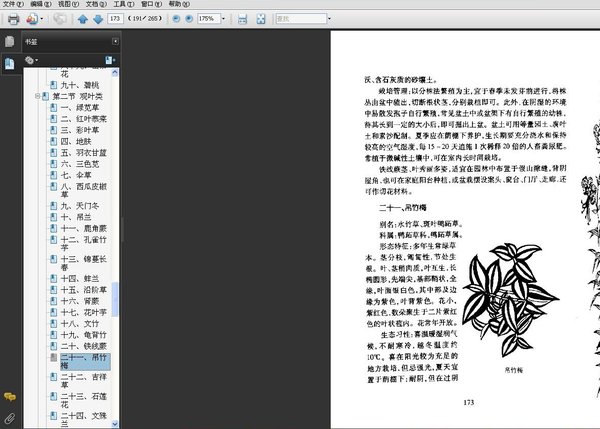The image size is (600, 429).
Task: Collapse the 第二节 观叶类 bookmark node
Action: click(38, 96)
